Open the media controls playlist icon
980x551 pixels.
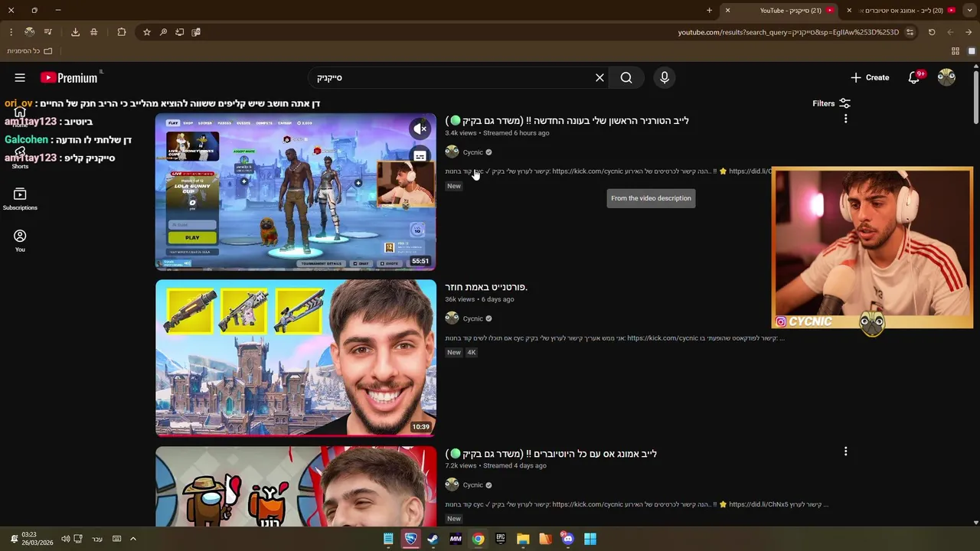coord(48,32)
